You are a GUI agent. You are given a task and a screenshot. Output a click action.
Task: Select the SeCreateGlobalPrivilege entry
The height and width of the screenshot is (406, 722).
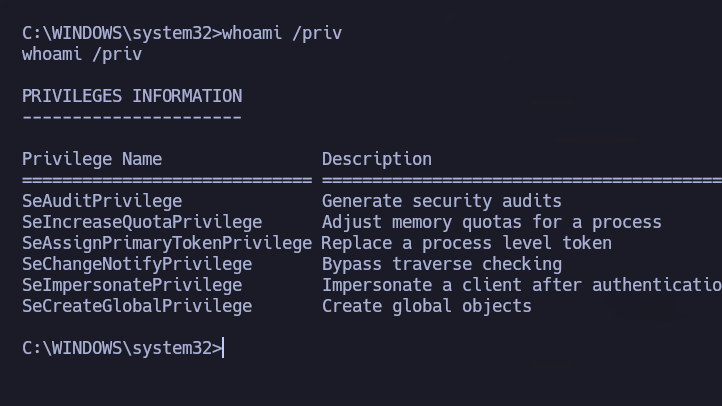coord(137,306)
